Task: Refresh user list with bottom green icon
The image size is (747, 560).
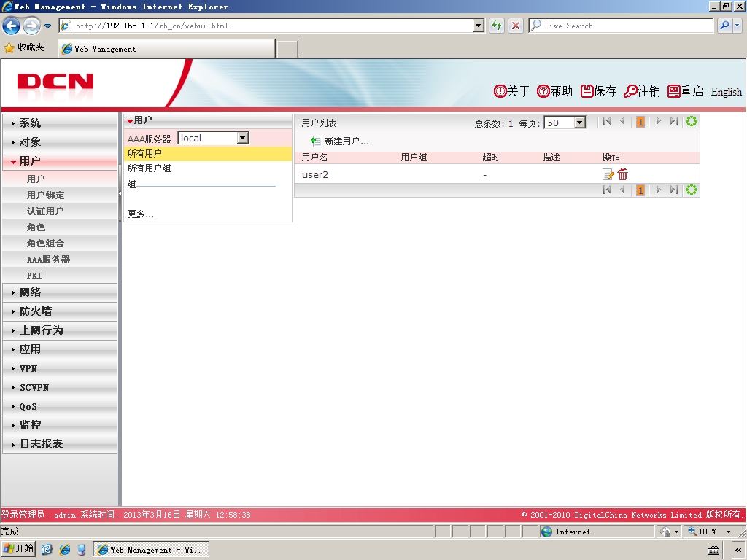Action: 692,190
